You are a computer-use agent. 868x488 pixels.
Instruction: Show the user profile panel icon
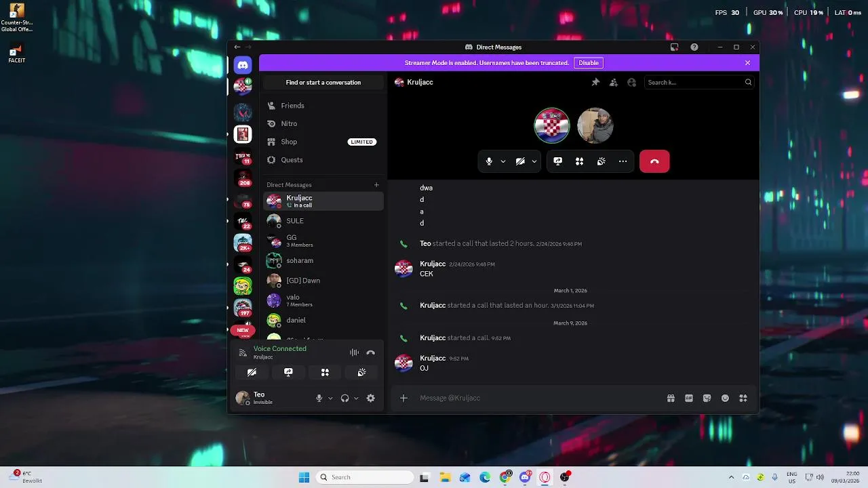point(632,82)
